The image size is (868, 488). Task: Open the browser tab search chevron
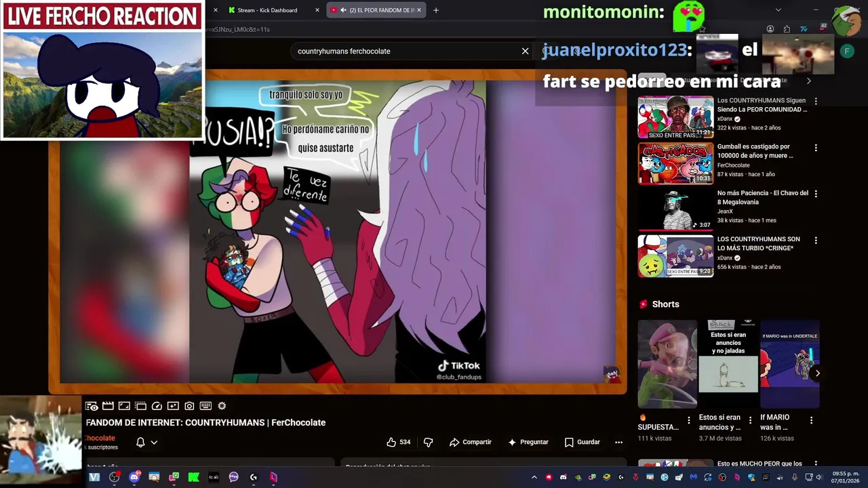point(778,10)
